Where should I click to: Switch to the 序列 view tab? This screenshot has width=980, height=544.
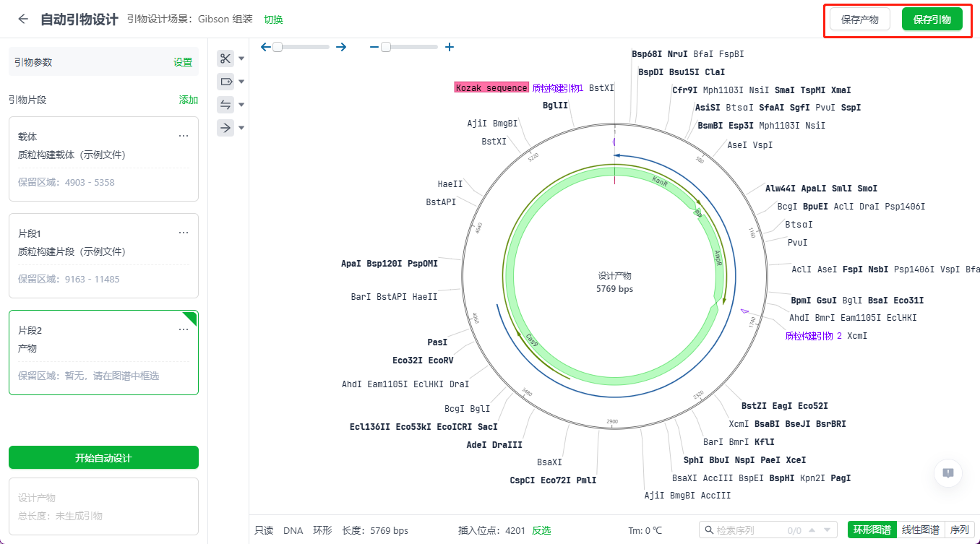(959, 530)
